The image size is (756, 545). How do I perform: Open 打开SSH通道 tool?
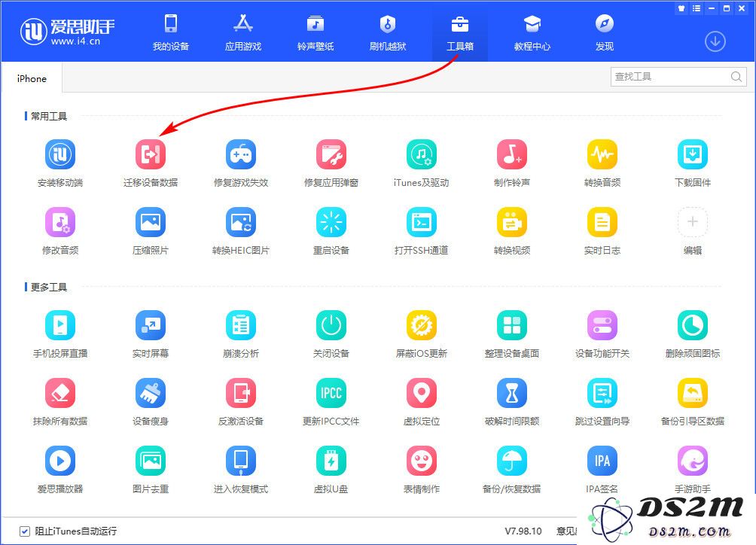point(422,222)
